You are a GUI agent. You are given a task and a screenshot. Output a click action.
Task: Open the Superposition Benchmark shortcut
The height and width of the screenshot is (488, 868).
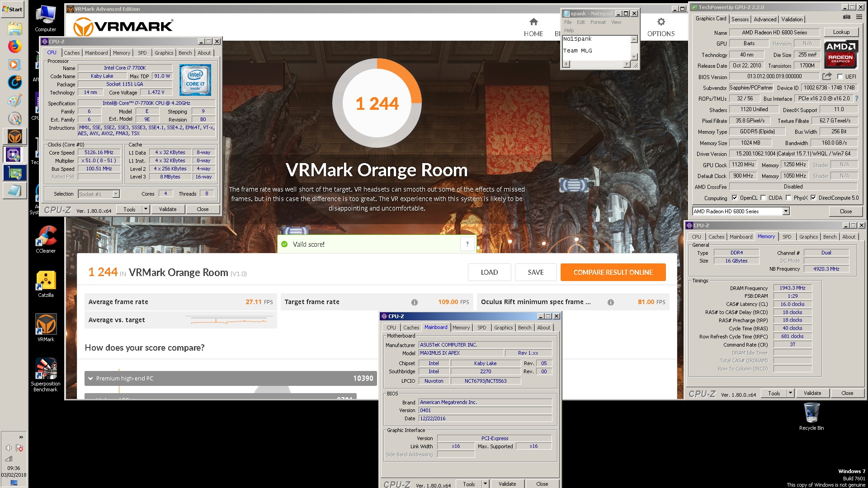click(x=46, y=375)
